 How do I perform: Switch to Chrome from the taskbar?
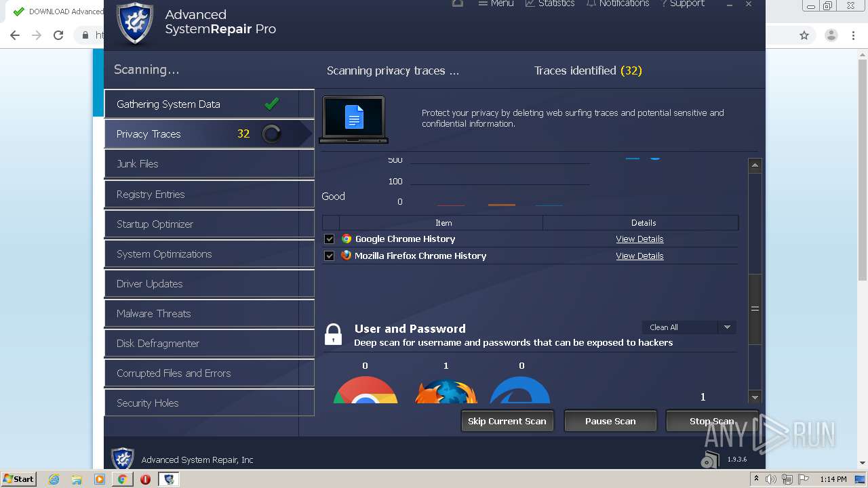tap(122, 479)
